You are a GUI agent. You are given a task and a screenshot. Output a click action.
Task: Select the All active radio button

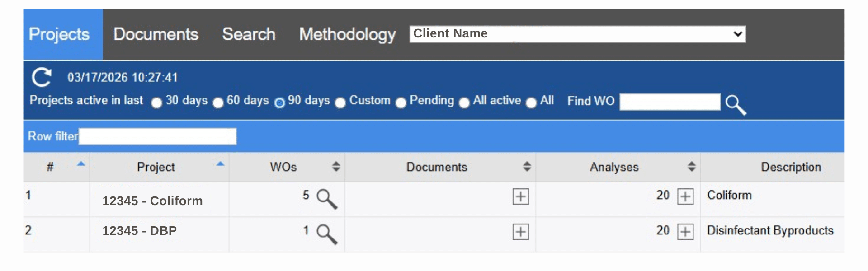click(464, 103)
